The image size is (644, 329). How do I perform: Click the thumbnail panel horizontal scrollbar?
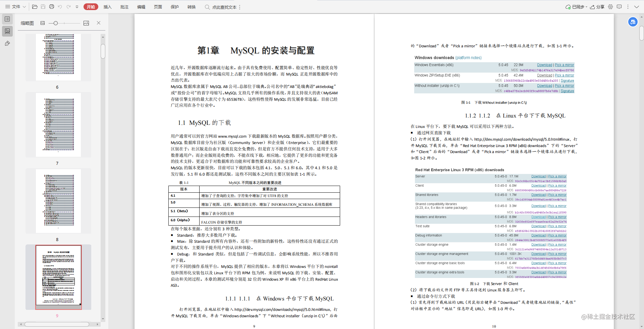(x=57, y=324)
